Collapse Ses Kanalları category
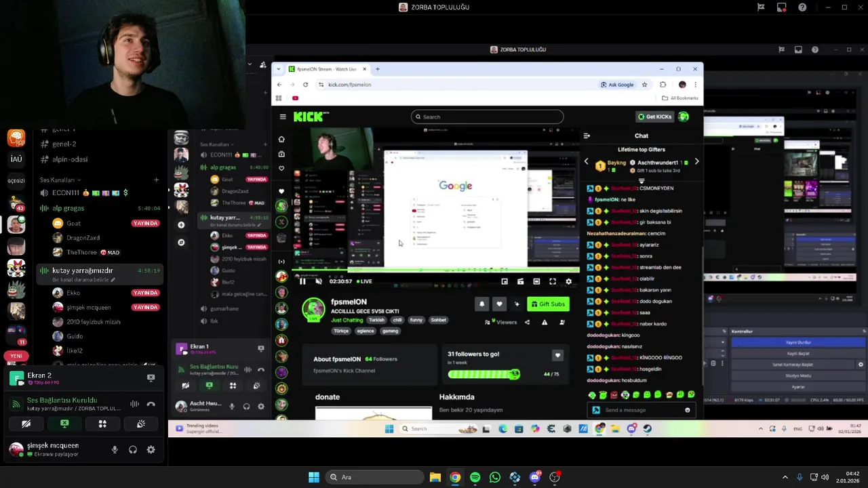The image size is (868, 488). 60,180
